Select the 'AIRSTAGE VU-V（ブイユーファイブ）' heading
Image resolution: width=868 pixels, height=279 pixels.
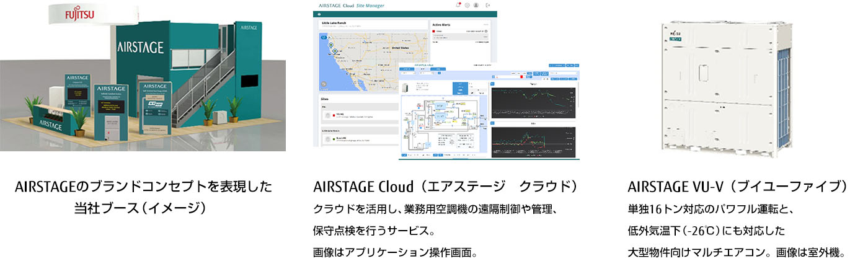pyautogui.click(x=737, y=187)
